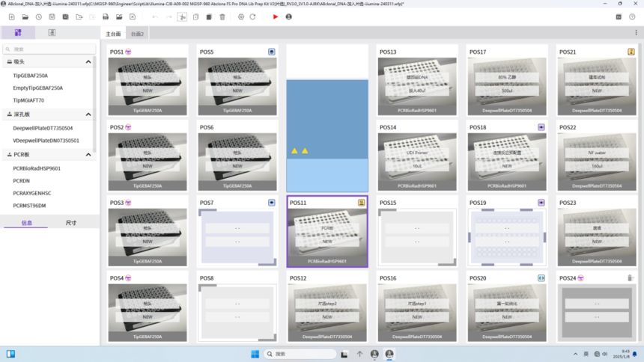Click the POS24 trash bin icon

(631, 278)
